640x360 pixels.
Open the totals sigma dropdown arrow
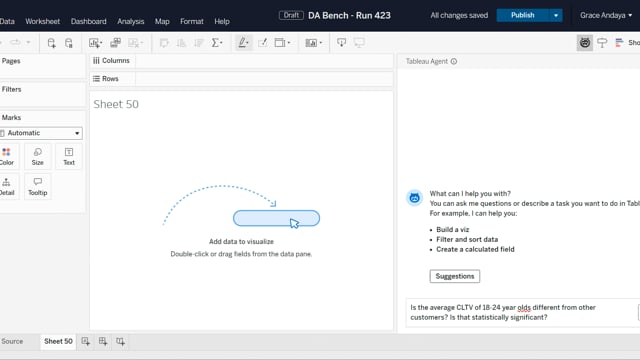222,43
